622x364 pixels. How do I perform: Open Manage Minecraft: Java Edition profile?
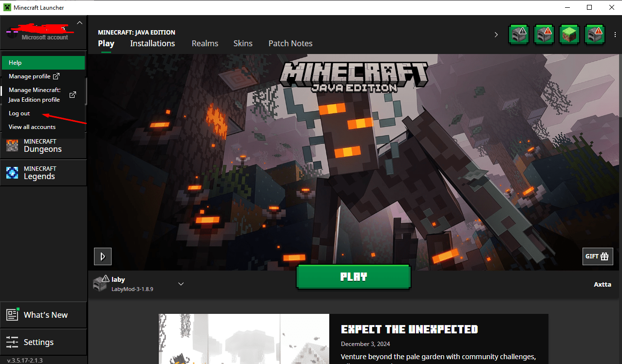click(43, 95)
